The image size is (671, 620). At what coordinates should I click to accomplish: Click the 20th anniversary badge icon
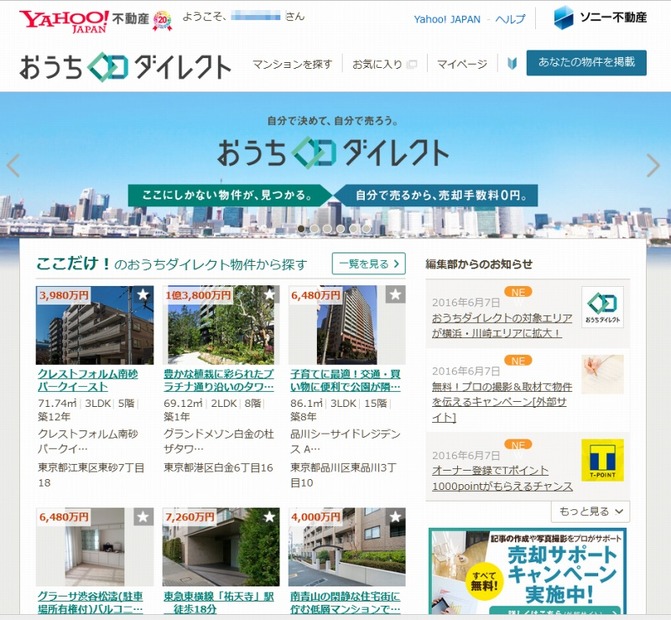(162, 21)
